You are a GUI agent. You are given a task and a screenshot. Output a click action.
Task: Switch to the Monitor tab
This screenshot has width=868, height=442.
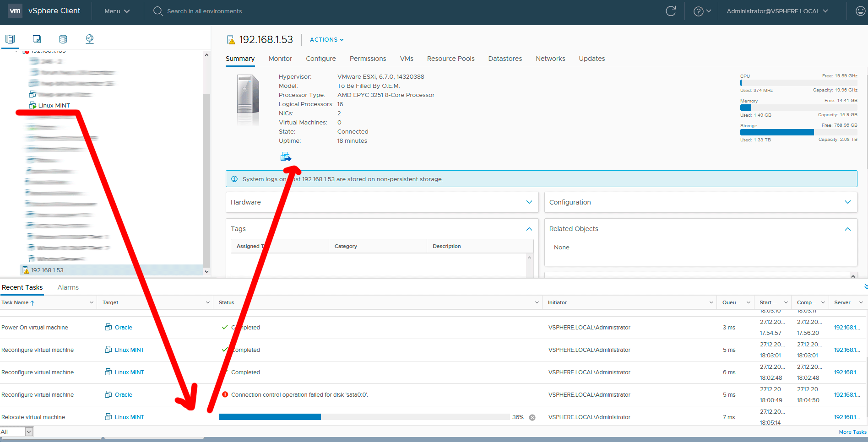[280, 59]
